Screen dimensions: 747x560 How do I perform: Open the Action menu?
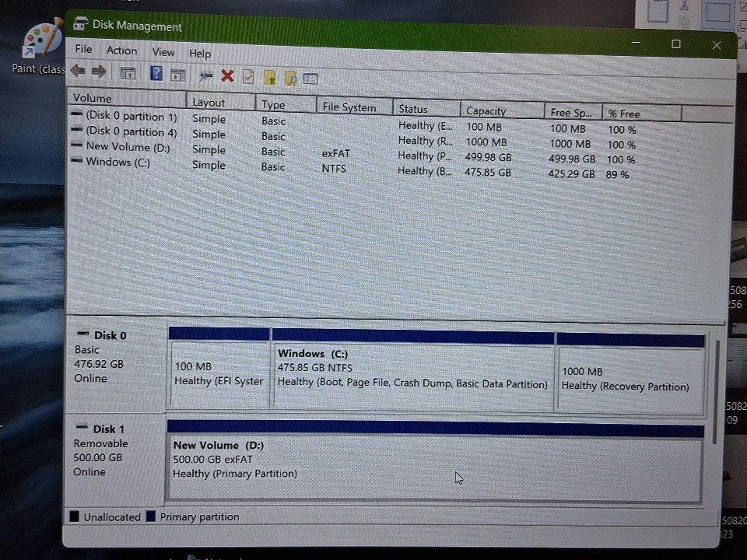click(121, 51)
